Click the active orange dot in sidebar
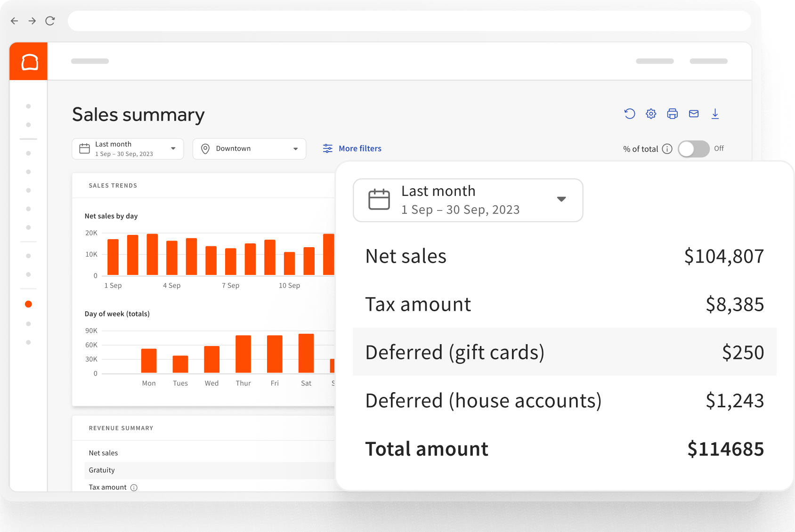 click(x=28, y=304)
